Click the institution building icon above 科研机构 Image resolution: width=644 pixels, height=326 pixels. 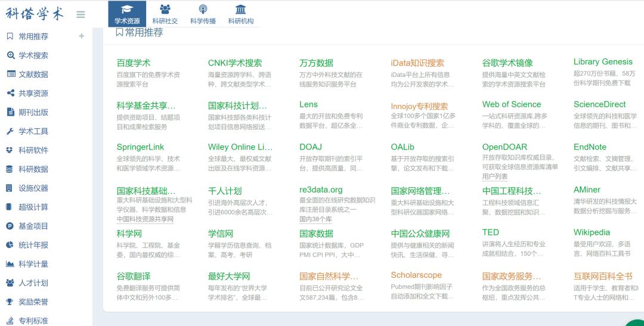click(241, 9)
